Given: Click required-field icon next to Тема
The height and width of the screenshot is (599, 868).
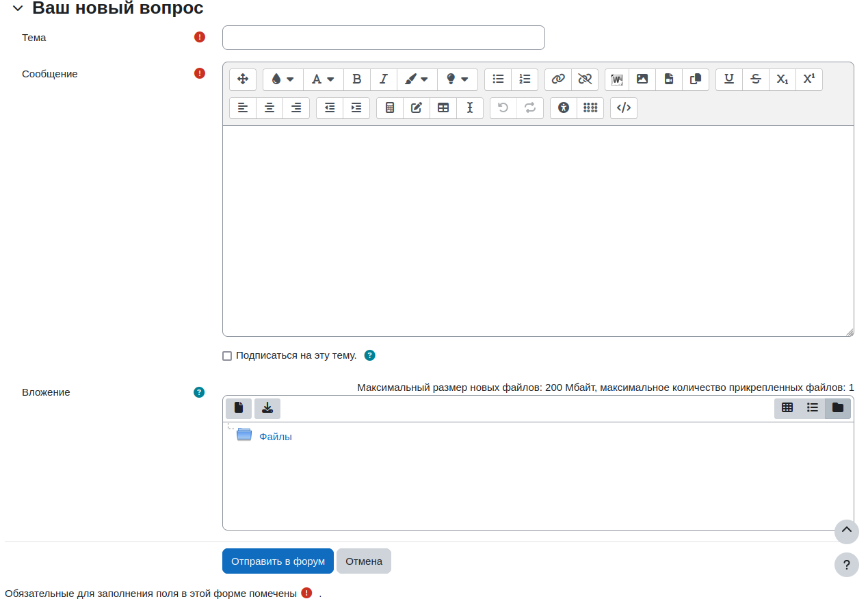Looking at the screenshot, I should point(200,37).
